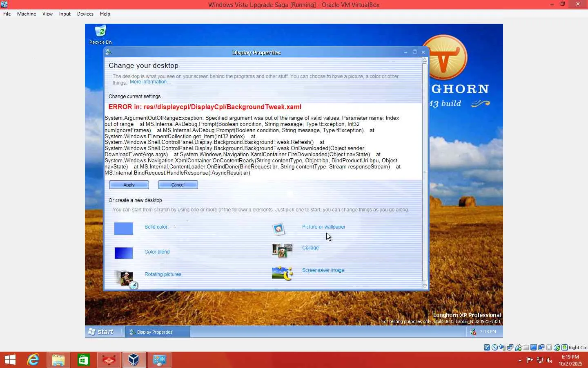The height and width of the screenshot is (368, 588).
Task: Open the VirtualBox Devices menu
Action: 85,14
